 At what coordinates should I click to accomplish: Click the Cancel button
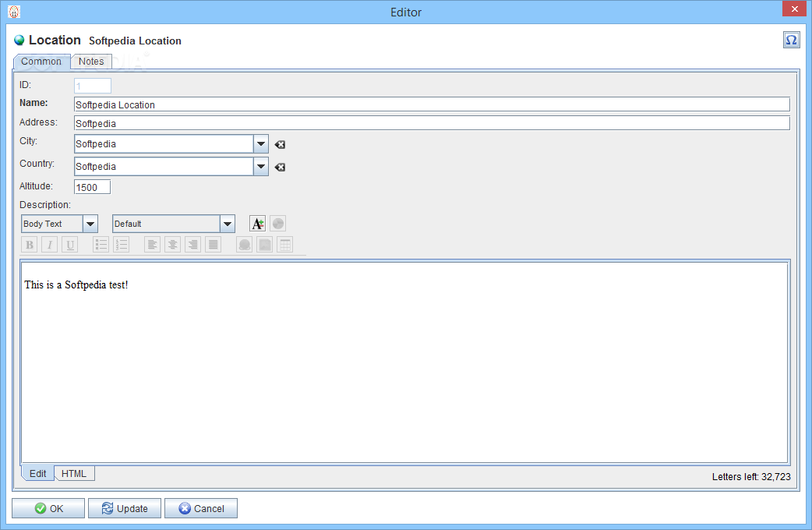pyautogui.click(x=201, y=508)
